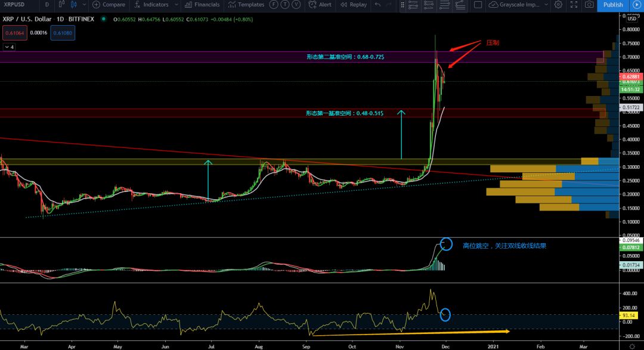Expand the collapsed indicators legend showing 4
Screen dimensions: 644x350
(8, 46)
